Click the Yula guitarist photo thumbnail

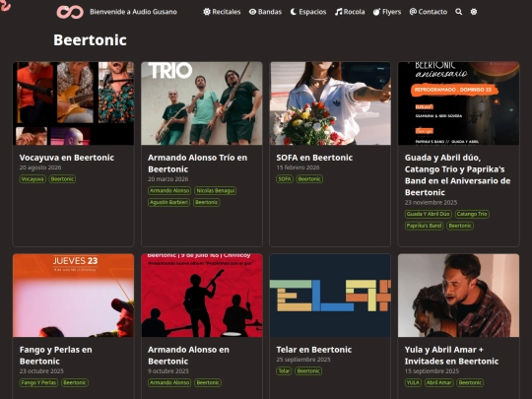click(458, 296)
